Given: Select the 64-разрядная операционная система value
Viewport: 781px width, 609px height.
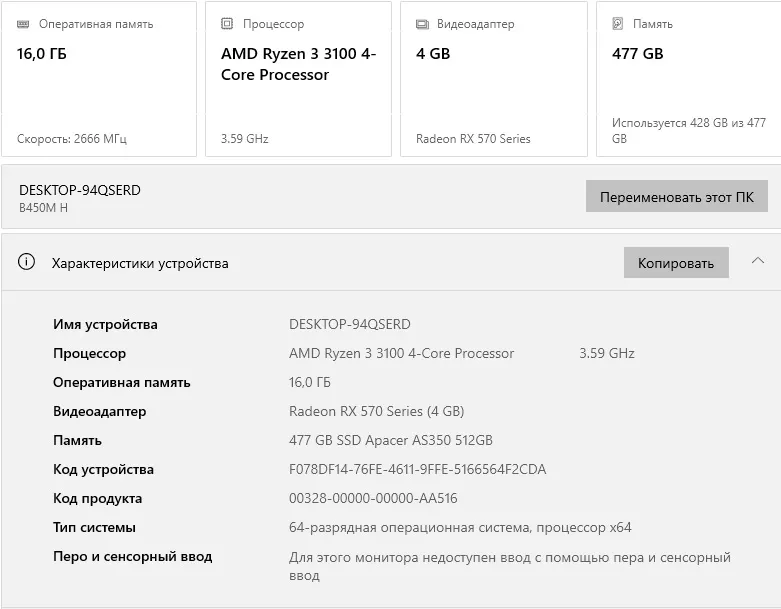Looking at the screenshot, I should pyautogui.click(x=460, y=527).
